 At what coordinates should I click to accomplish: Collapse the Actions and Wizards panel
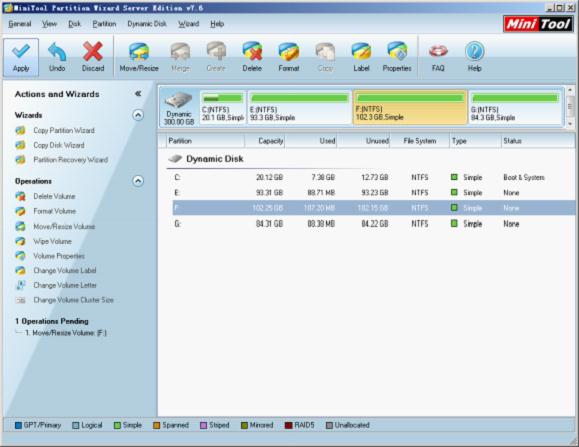(x=138, y=94)
